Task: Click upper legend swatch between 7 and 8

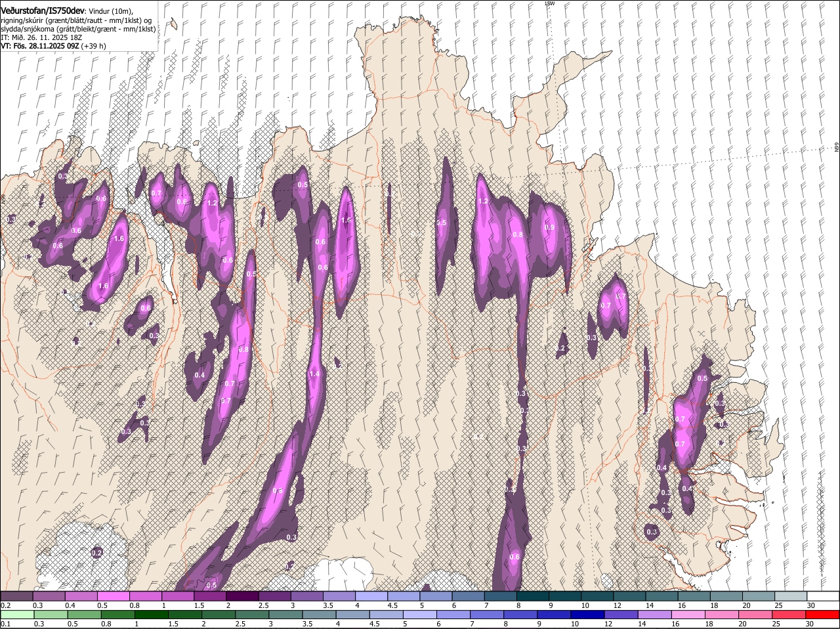Action: click(x=501, y=596)
